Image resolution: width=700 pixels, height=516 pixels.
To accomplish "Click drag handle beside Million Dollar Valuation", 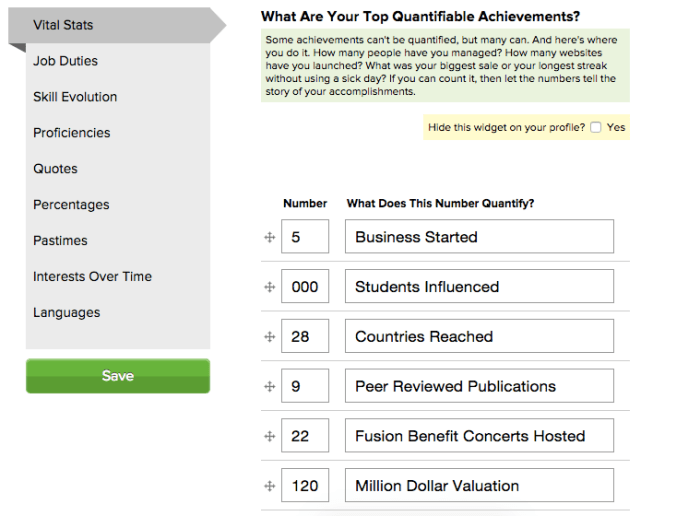I will point(269,486).
